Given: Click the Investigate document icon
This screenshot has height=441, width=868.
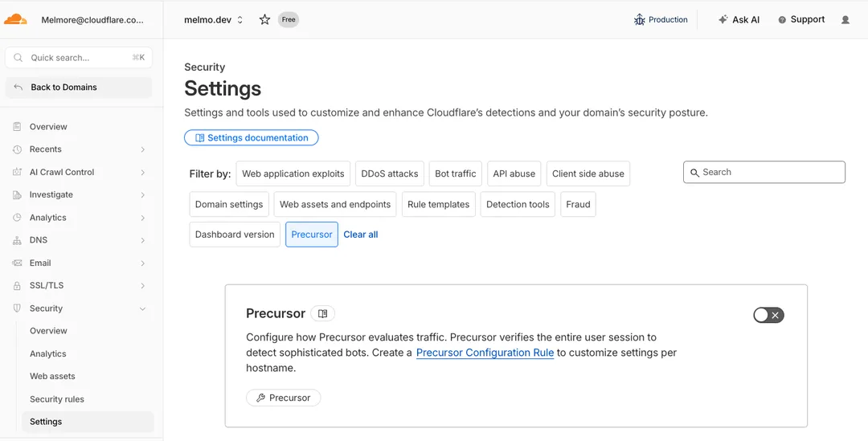Looking at the screenshot, I should coord(17,194).
